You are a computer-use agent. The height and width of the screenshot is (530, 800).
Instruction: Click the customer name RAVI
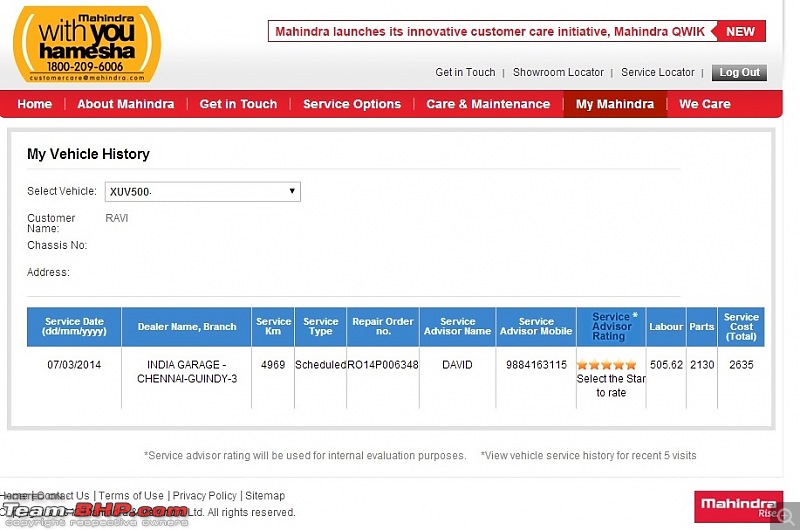117,218
